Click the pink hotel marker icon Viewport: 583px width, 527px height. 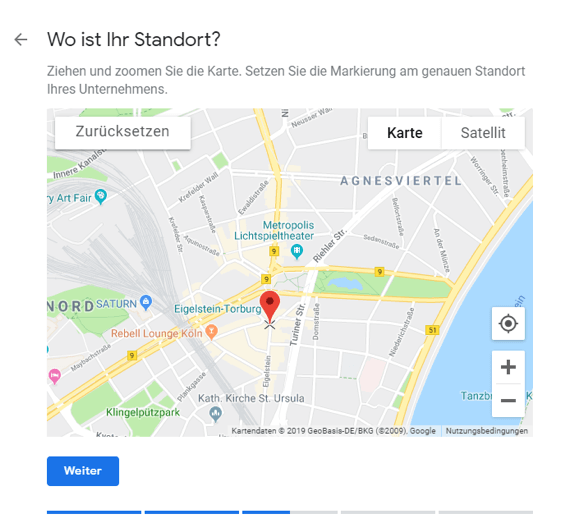pos(55,376)
